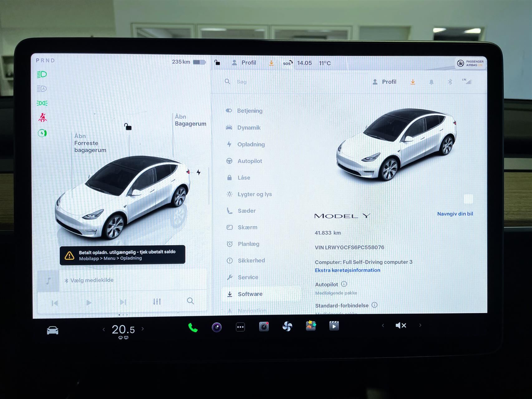This screenshot has width=532, height=399.
Task: Open Bluetooth settings icon
Action: click(x=449, y=82)
